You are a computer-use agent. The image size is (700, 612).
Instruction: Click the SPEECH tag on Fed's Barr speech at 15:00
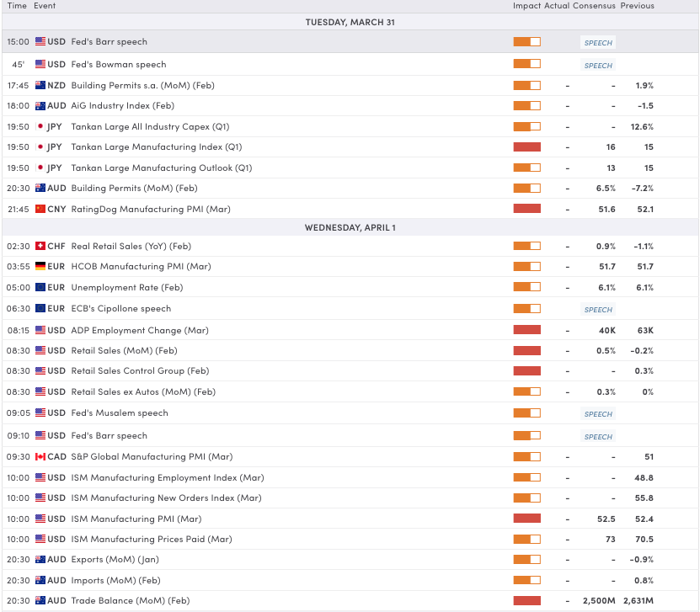[x=598, y=42]
